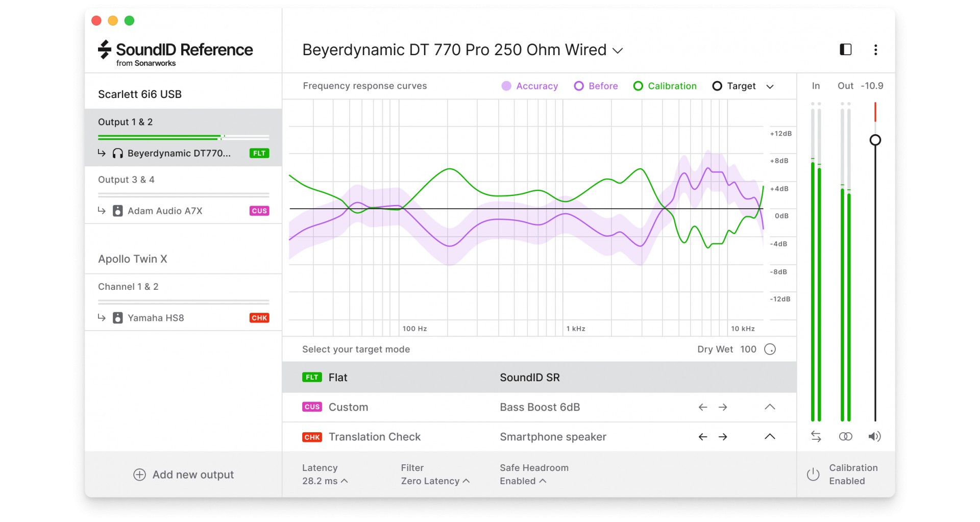This screenshot has width=980, height=522.
Task: Open the Safe Headroom Enabled dropdown
Action: [523, 481]
